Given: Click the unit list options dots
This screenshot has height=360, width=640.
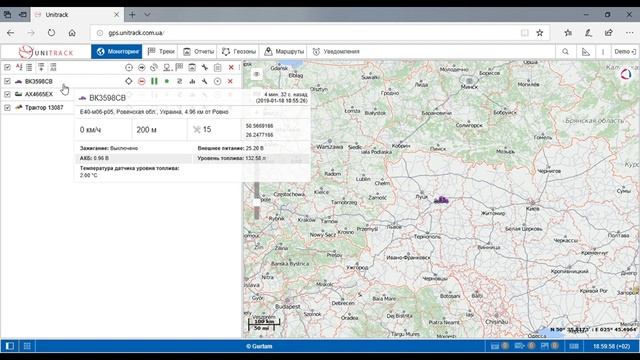Looking at the screenshot, I should 240,67.
